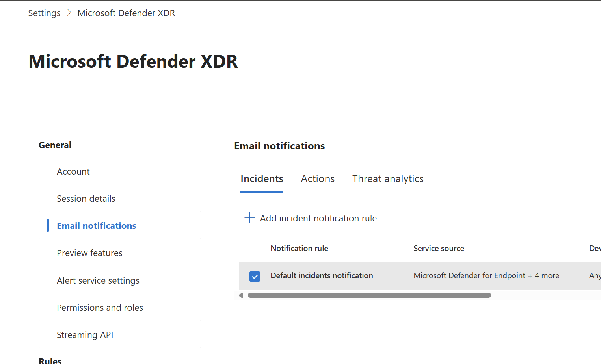
Task: Click the horizontal scrollbar left arrow
Action: pyautogui.click(x=241, y=295)
